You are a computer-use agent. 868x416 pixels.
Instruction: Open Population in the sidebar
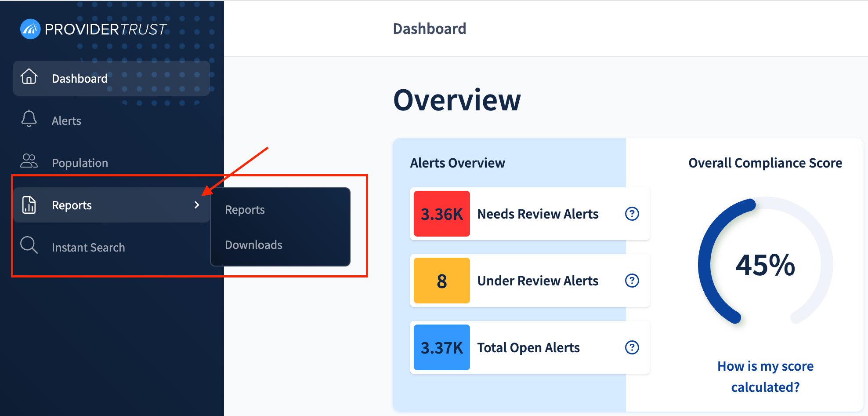(x=112, y=163)
